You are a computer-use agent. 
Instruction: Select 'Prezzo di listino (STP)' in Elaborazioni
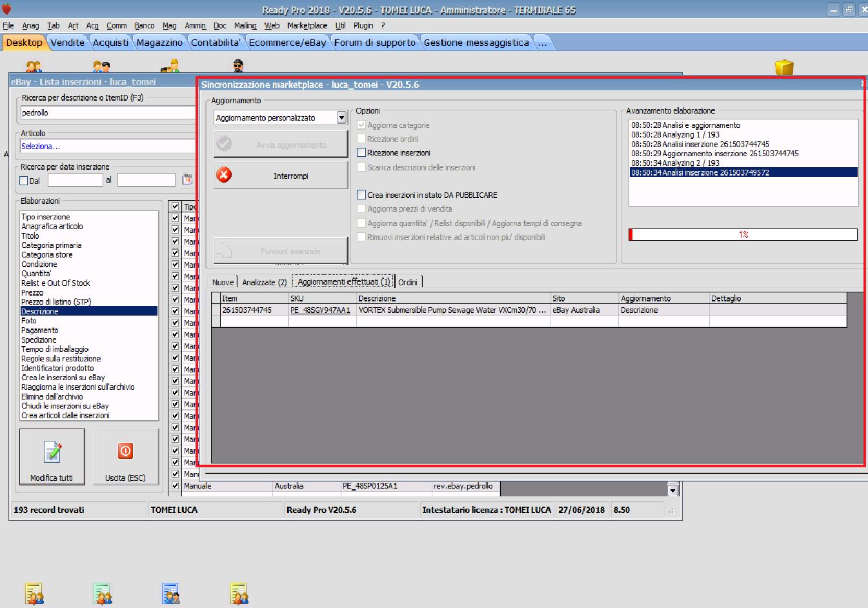point(56,302)
